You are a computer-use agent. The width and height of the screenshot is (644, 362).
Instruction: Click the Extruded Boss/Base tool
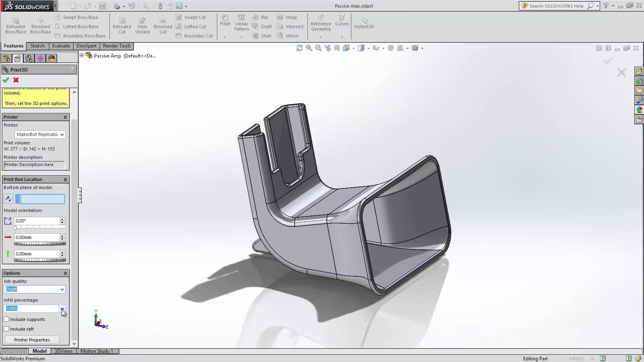pos(16,25)
